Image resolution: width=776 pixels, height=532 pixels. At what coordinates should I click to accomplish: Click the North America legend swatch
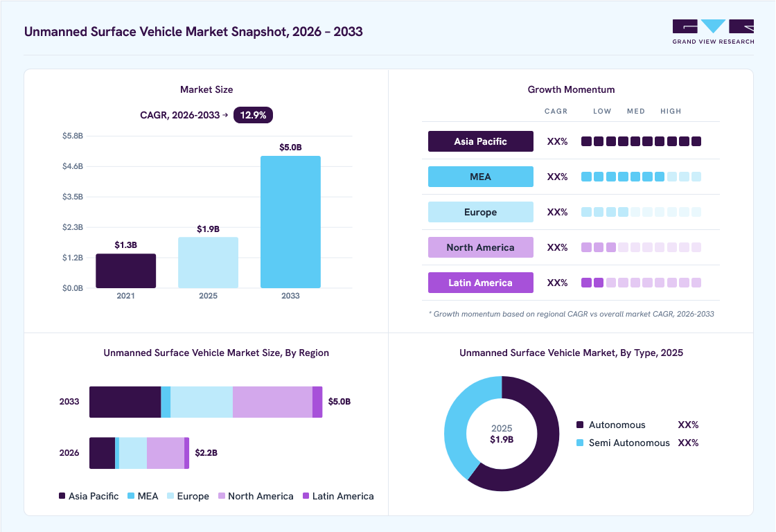[x=222, y=496]
